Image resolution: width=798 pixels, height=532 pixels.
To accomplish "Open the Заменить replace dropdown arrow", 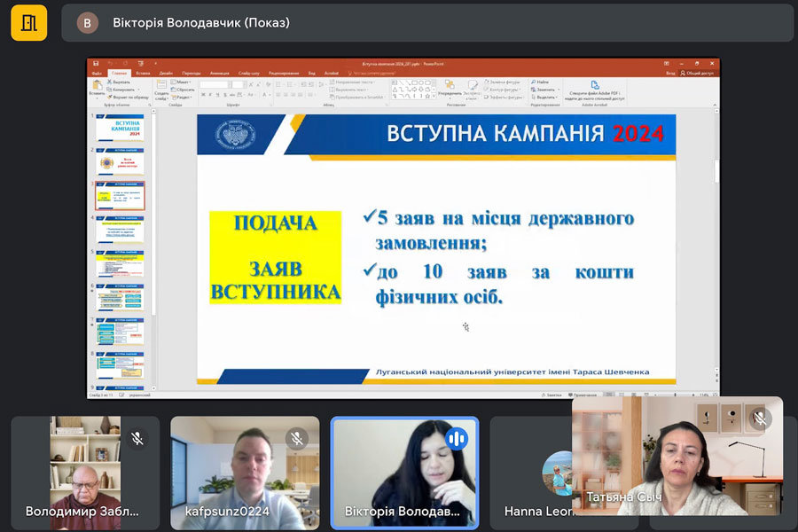I will pyautogui.click(x=559, y=90).
